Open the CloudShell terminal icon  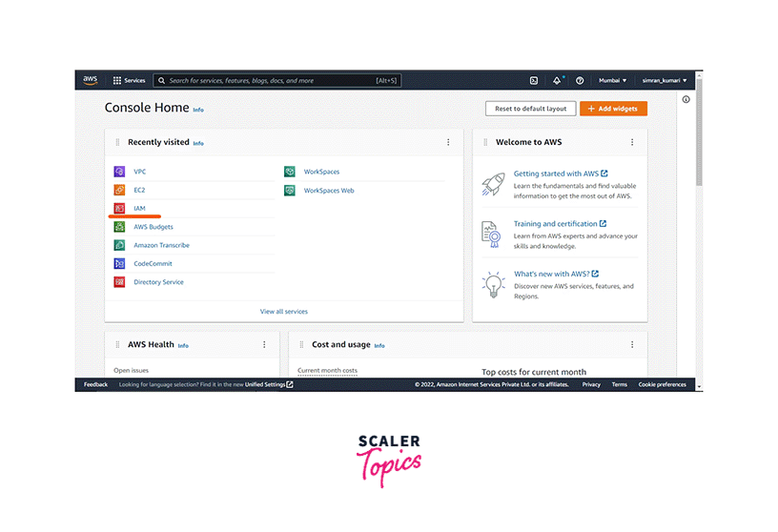coord(534,81)
